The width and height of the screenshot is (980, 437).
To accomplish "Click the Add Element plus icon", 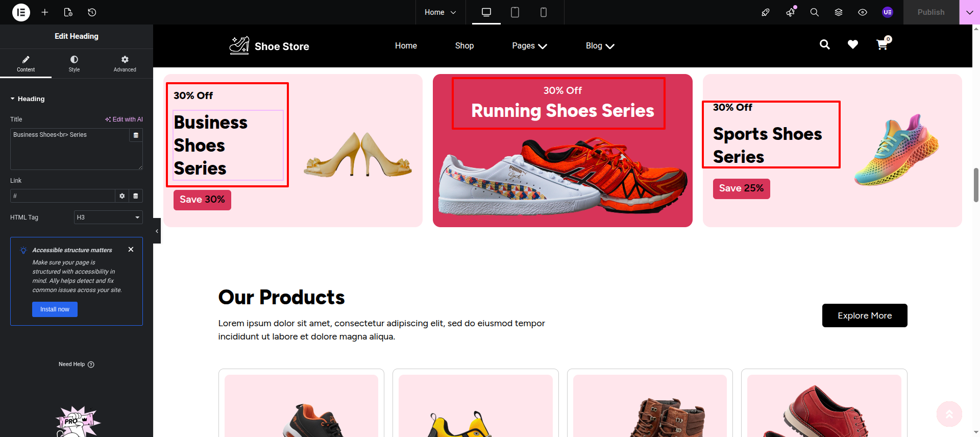I will pos(45,12).
